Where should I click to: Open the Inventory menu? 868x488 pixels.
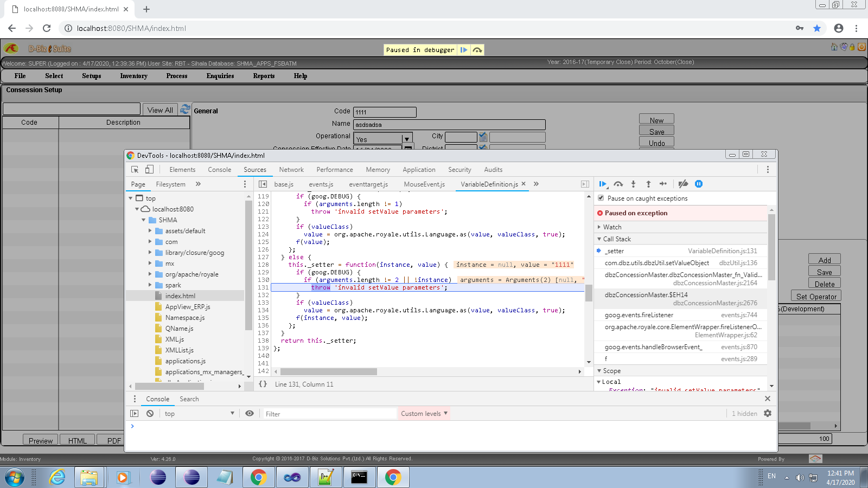(133, 76)
